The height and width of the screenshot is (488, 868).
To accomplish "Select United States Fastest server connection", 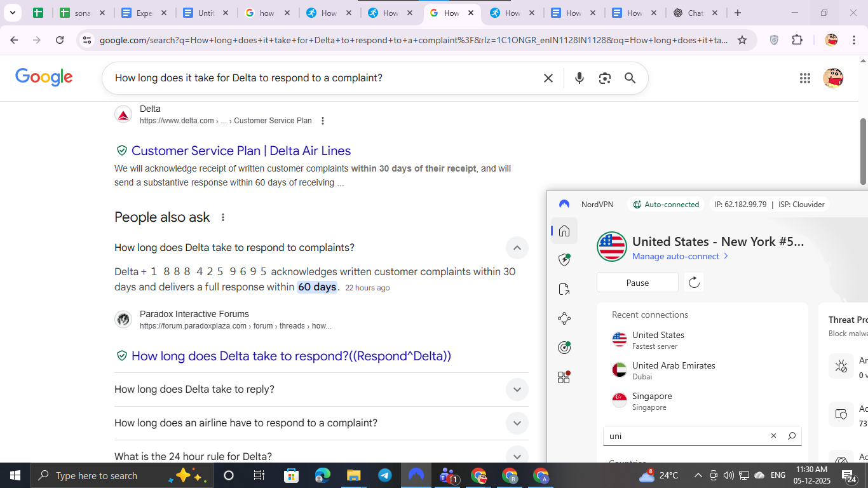I will [x=658, y=339].
